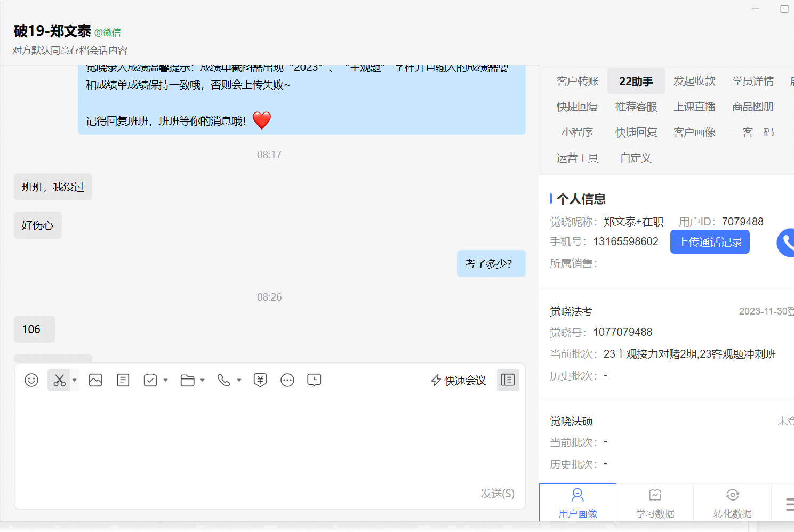The height and width of the screenshot is (532, 794).
Task: Expand the folder icon dropdown arrow
Action: [x=203, y=380]
